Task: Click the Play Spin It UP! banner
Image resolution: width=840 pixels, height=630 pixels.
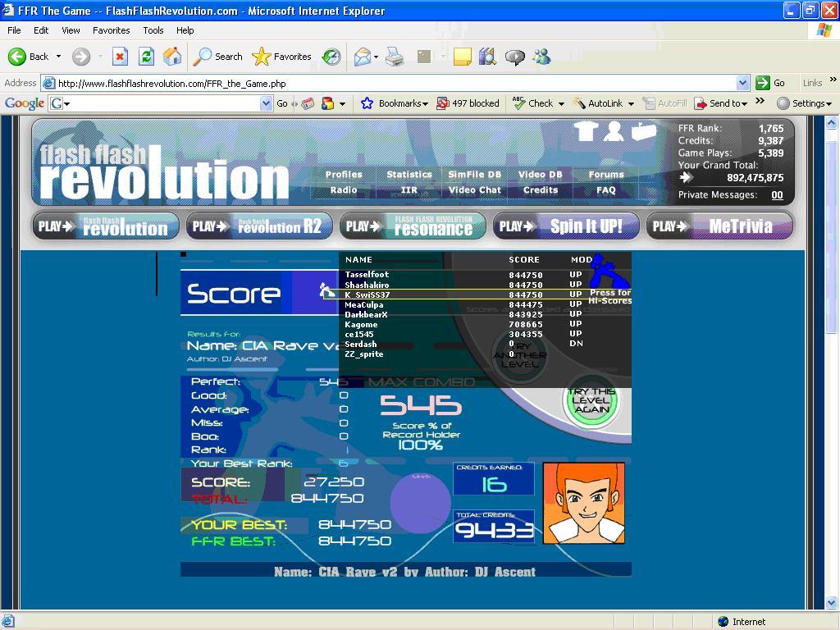Action: pos(566,226)
